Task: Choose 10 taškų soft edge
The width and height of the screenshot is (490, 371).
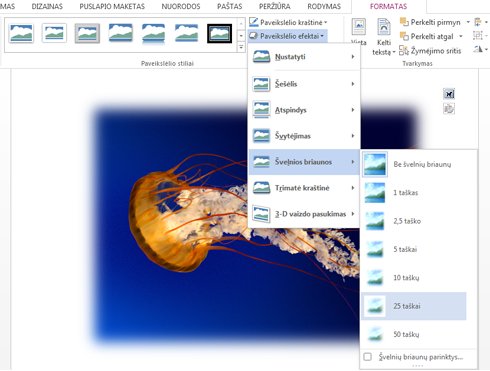Action: tap(414, 278)
